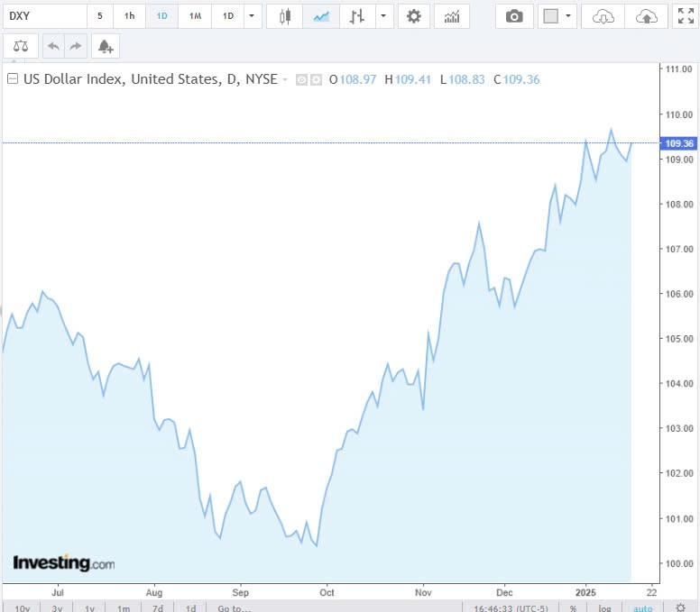This screenshot has height=612, width=700.
Task: Open the time interval dropdown arrow
Action: tap(250, 16)
